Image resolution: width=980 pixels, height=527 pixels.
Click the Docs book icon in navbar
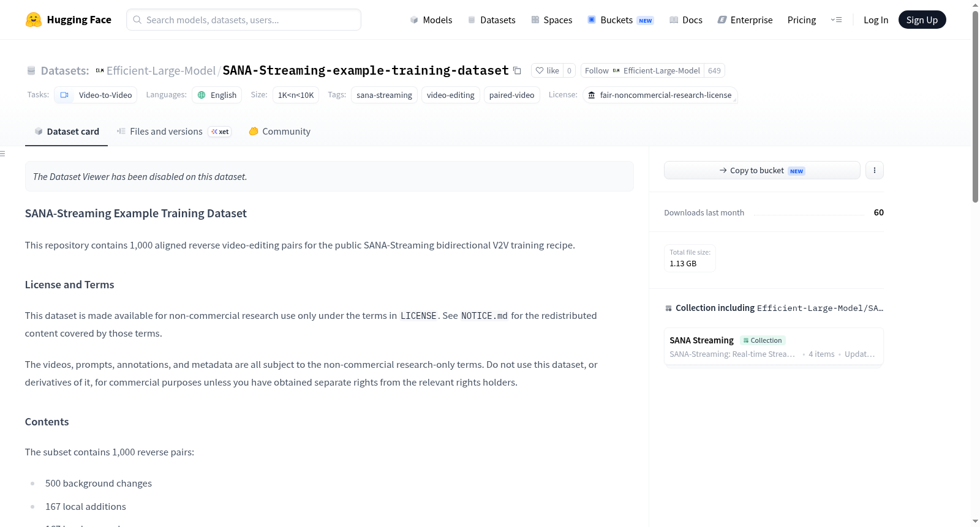(674, 20)
